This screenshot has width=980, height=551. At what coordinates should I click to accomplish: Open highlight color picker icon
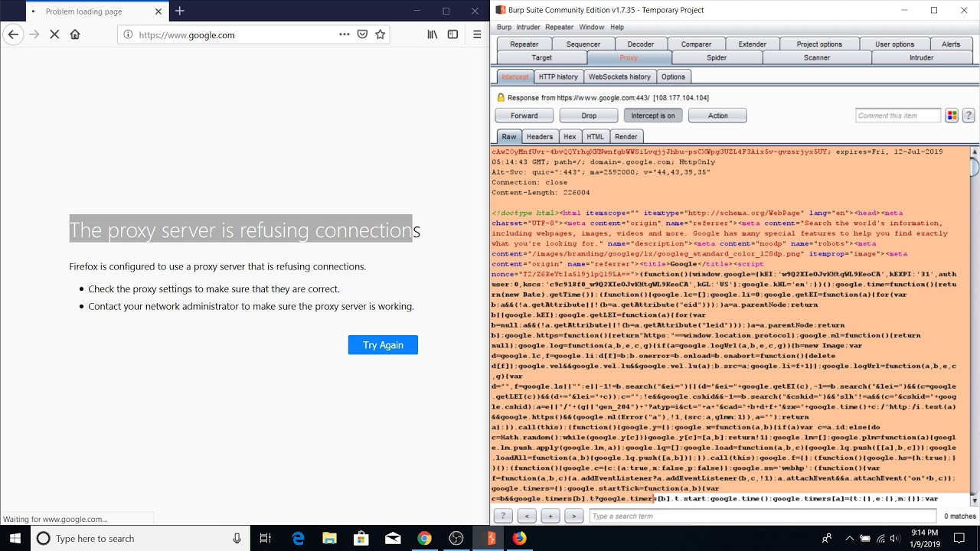click(952, 116)
